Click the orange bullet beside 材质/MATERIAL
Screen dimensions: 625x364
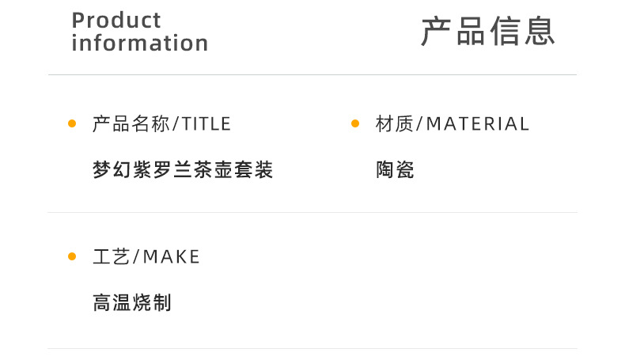[355, 123]
